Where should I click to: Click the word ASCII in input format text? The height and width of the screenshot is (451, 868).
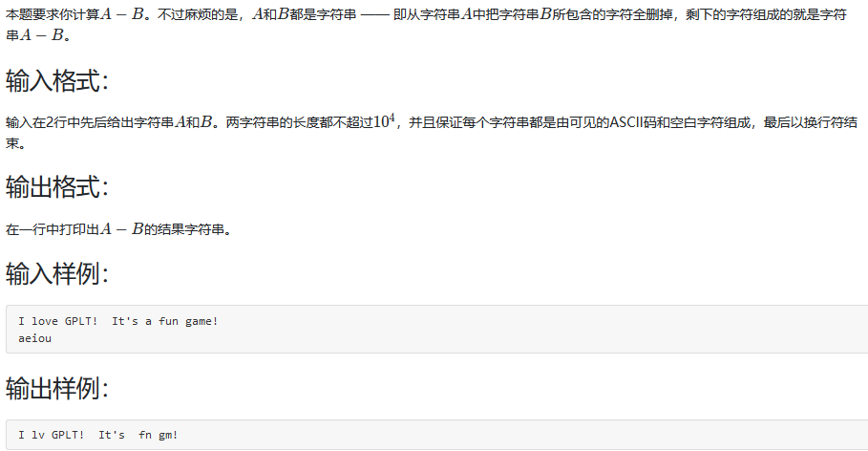(627, 122)
